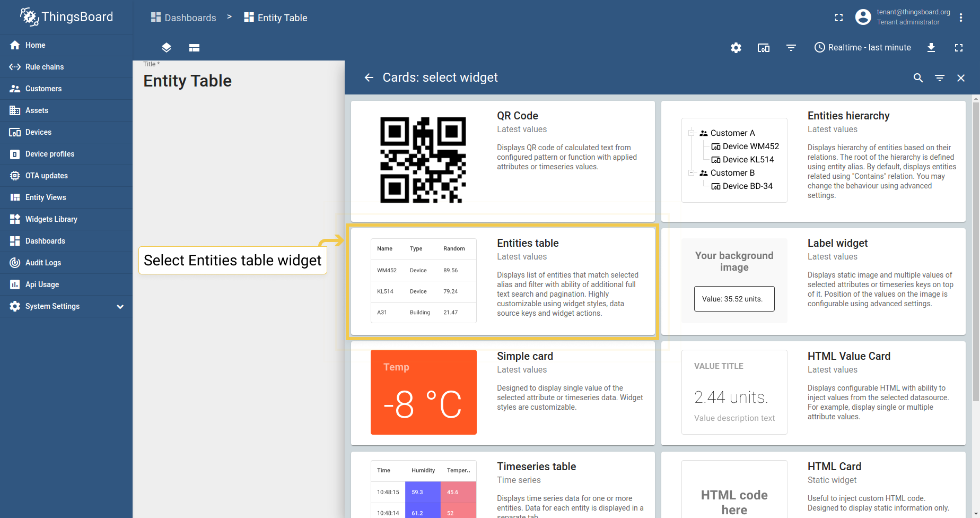Open the user profile avatar
This screenshot has height=518, width=980.
click(863, 17)
